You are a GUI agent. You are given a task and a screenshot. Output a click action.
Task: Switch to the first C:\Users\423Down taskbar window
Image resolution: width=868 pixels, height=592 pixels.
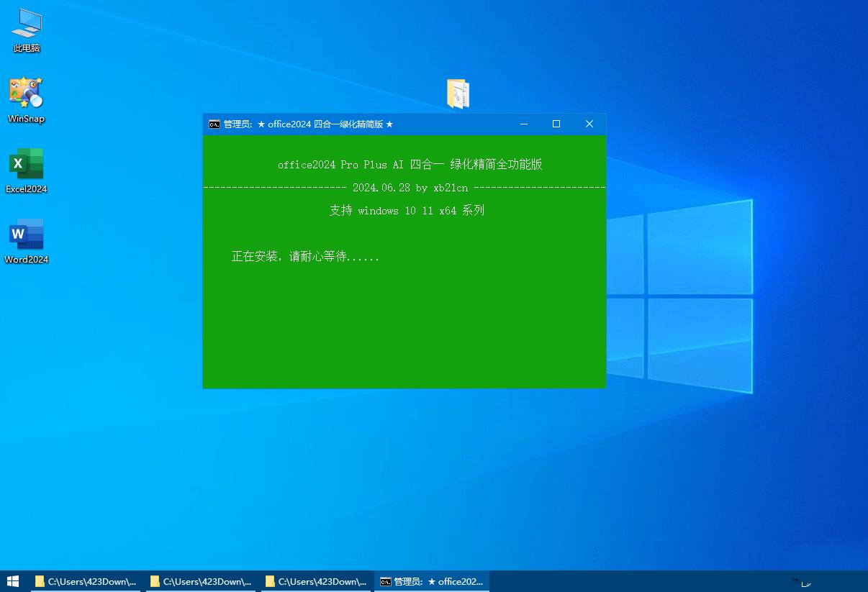[86, 581]
